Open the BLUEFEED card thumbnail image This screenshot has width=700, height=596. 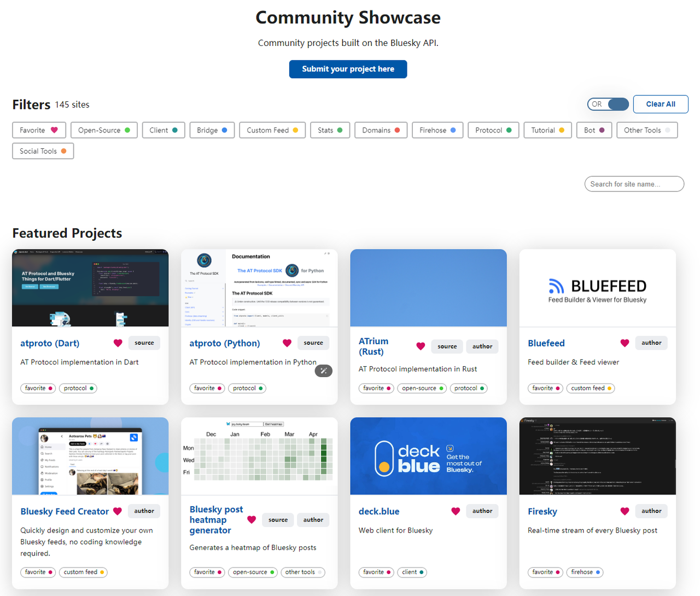coord(597,288)
